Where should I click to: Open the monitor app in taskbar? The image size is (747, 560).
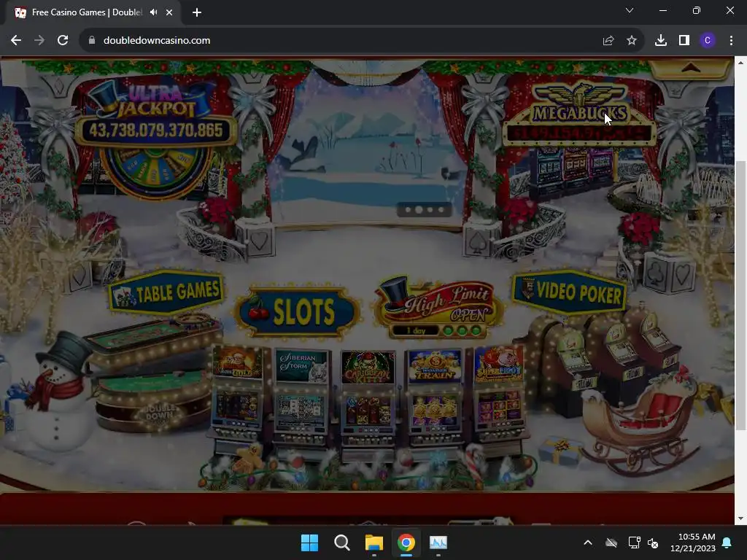click(438, 542)
